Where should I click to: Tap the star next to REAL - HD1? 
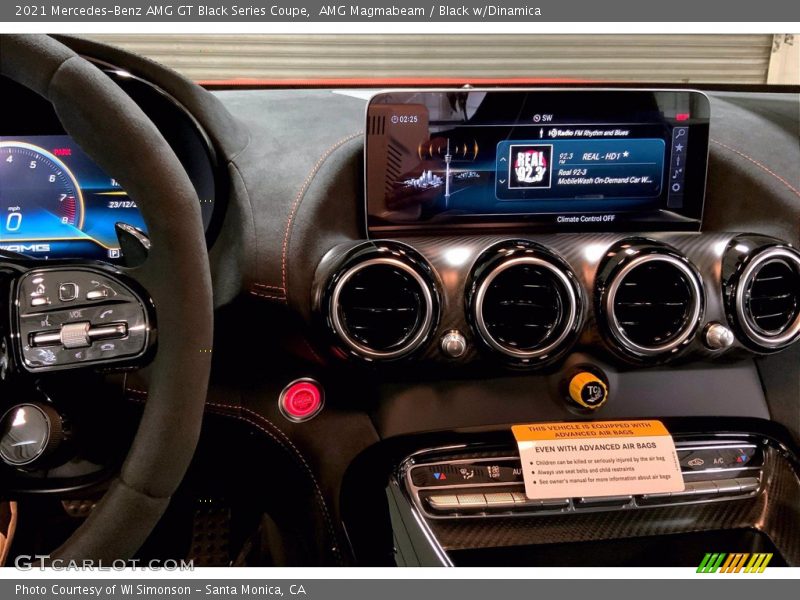coord(626,154)
